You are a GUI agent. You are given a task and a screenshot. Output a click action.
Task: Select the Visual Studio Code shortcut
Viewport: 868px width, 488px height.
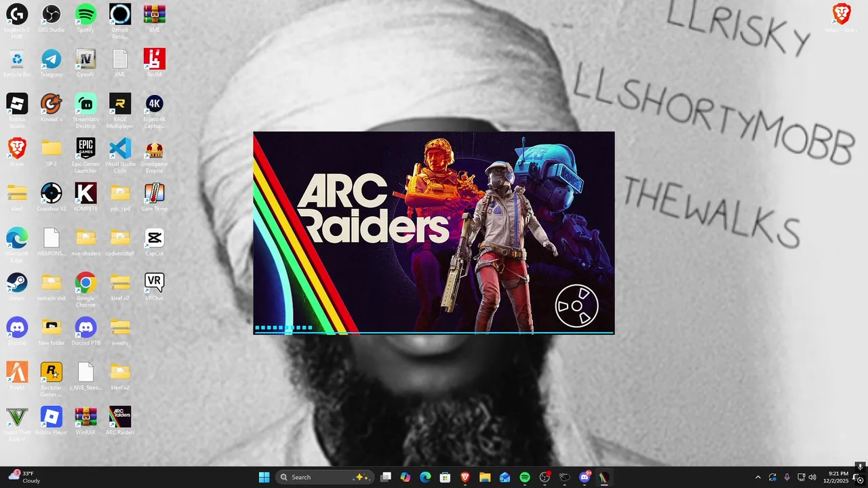click(120, 155)
